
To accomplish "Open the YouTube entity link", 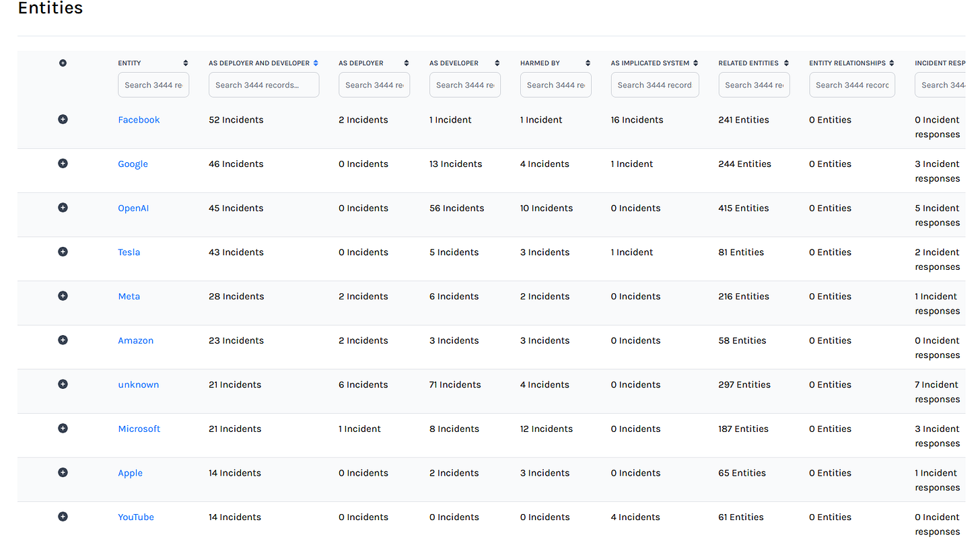I will (x=136, y=517).
